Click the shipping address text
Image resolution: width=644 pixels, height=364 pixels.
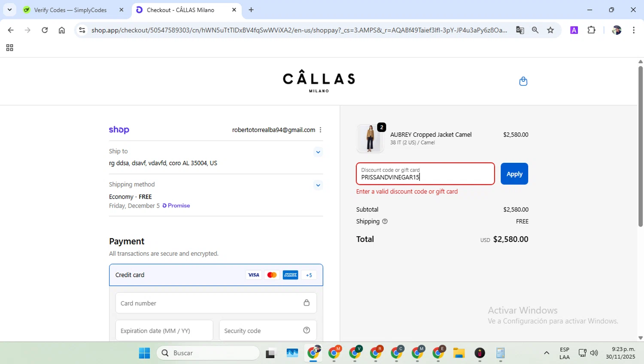click(x=163, y=163)
